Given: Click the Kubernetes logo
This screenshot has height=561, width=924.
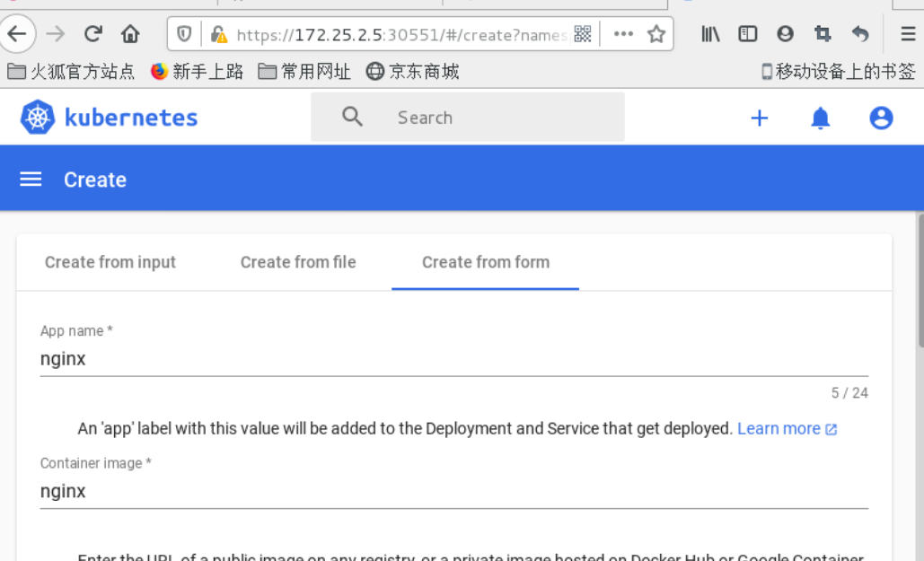Looking at the screenshot, I should tap(37, 118).
